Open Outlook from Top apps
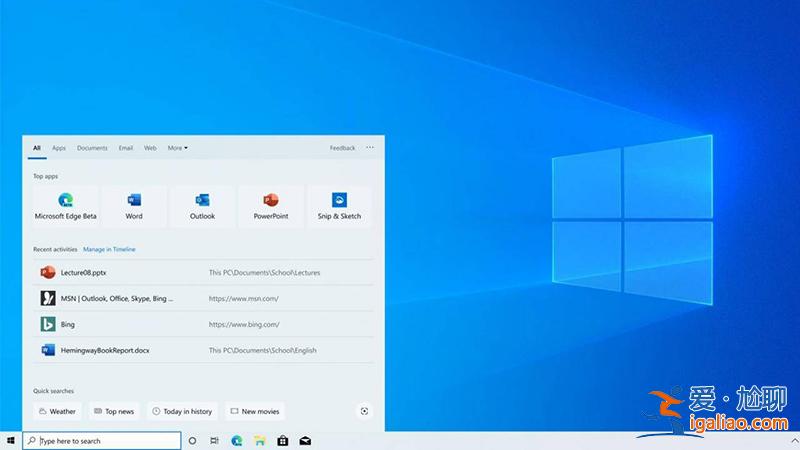800x450 pixels. tap(203, 206)
